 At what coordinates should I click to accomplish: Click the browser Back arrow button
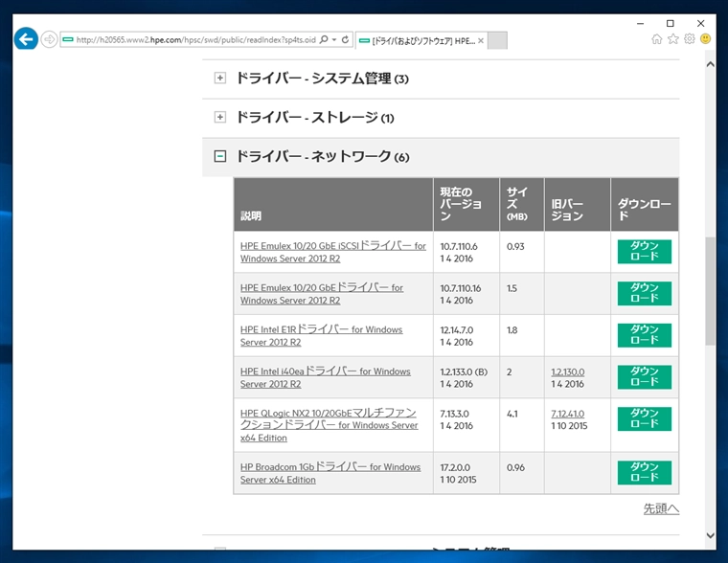(x=26, y=39)
